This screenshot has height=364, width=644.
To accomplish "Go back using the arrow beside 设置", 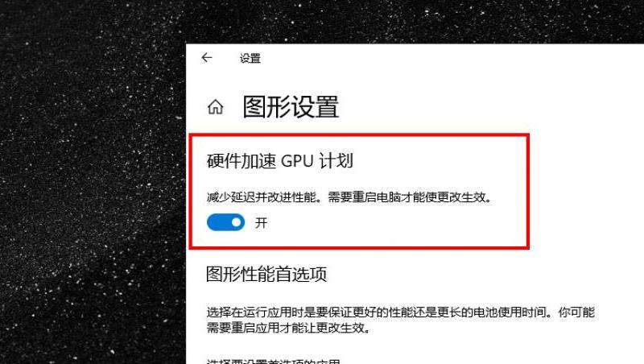I will (x=207, y=58).
